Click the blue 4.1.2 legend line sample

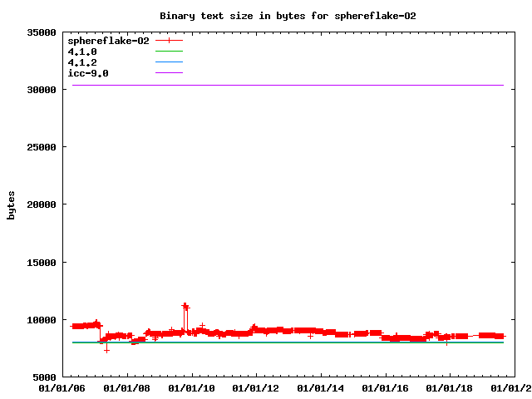pyautogui.click(x=169, y=62)
